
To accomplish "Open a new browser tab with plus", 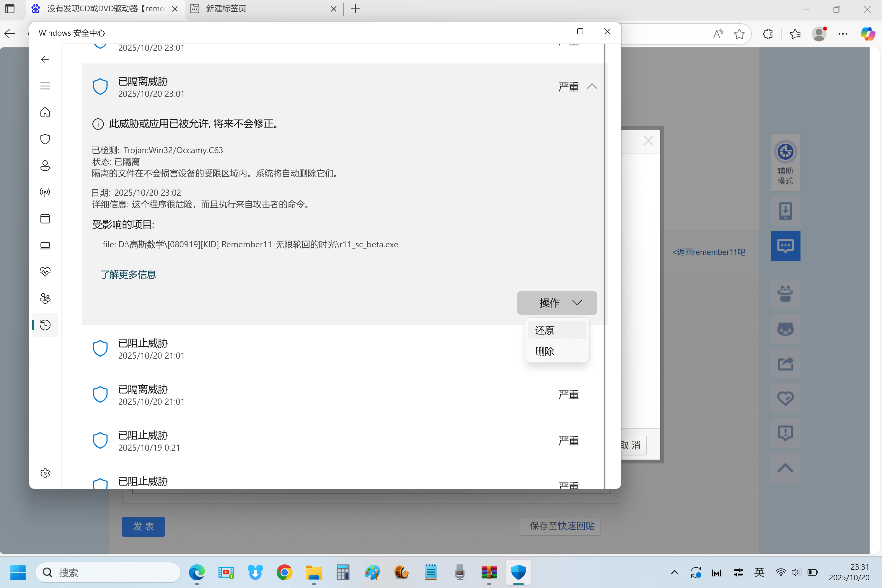I will click(355, 9).
